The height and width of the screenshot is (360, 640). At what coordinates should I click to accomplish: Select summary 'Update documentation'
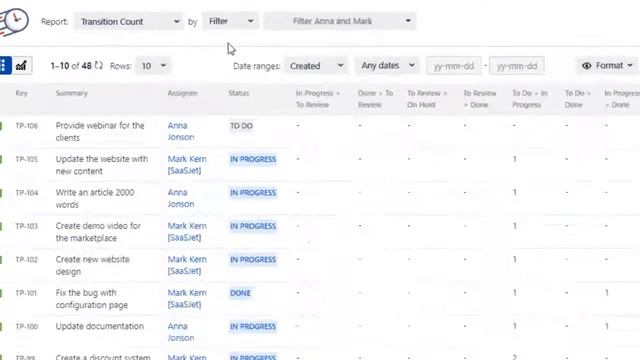pos(100,326)
